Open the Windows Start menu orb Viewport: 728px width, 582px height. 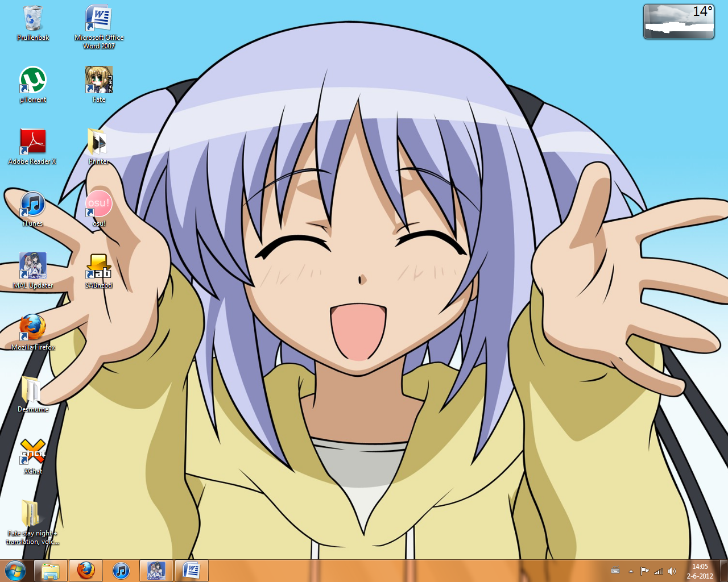click(x=15, y=571)
